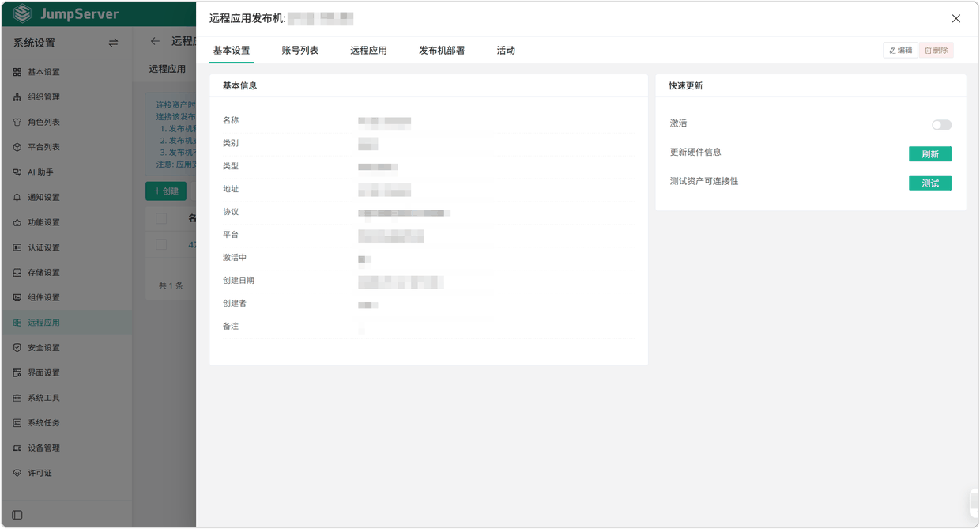This screenshot has height=529, width=980.
Task: Click the 平台 field label
Action: click(x=231, y=235)
